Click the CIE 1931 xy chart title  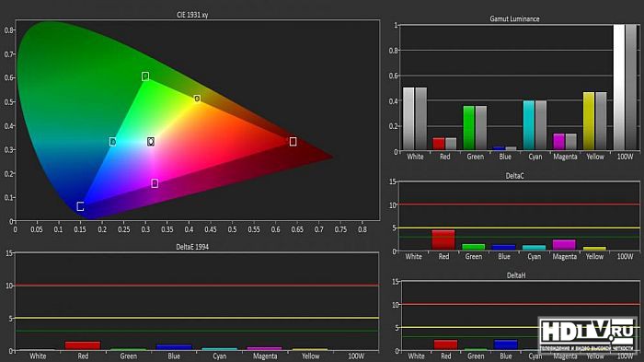pos(192,15)
